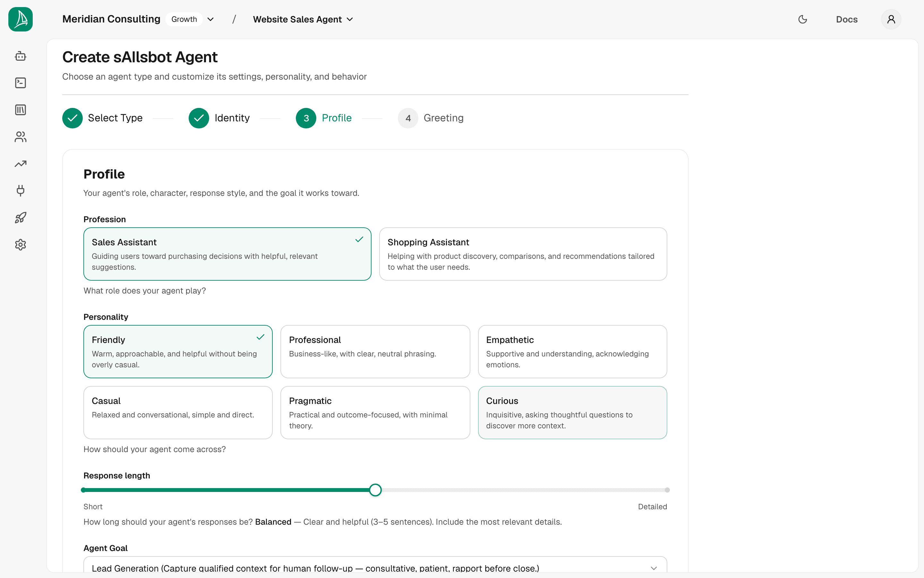Image resolution: width=924 pixels, height=578 pixels.
Task: Click the Response length slider handle
Action: point(375,490)
